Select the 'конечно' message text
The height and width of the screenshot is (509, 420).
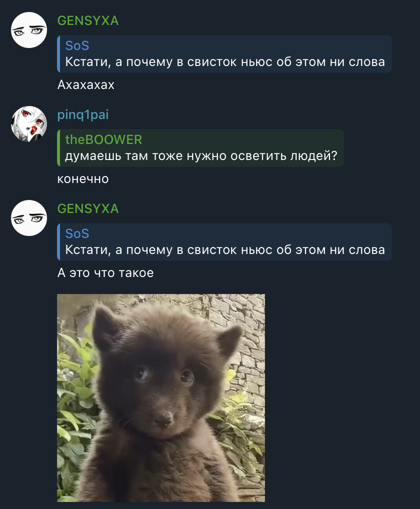click(x=83, y=179)
